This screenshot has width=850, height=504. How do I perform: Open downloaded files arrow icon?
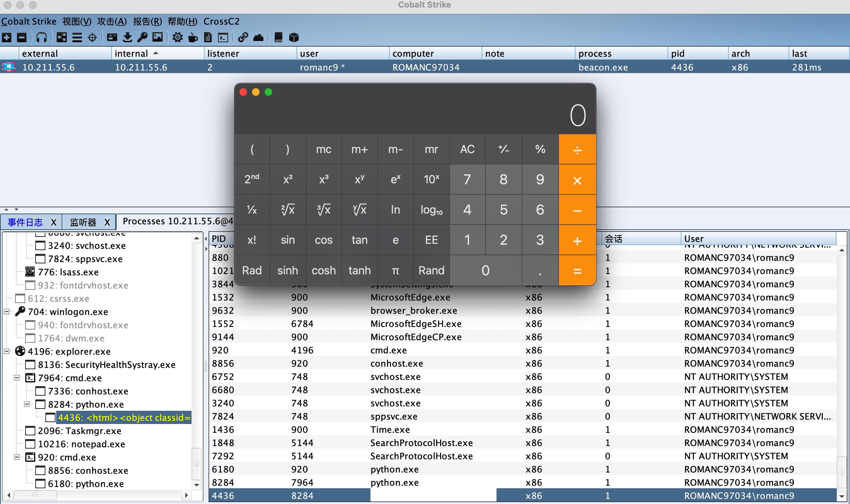pyautogui.click(x=127, y=37)
